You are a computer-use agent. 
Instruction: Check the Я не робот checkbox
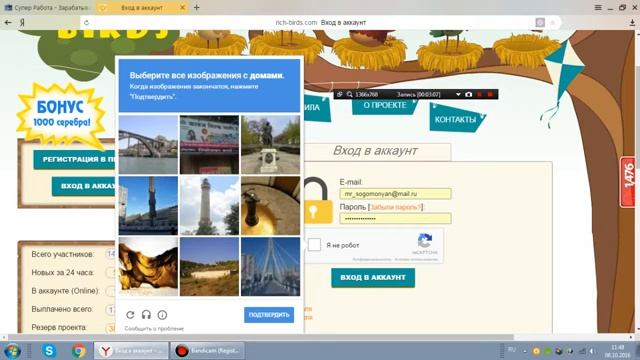[x=314, y=245]
